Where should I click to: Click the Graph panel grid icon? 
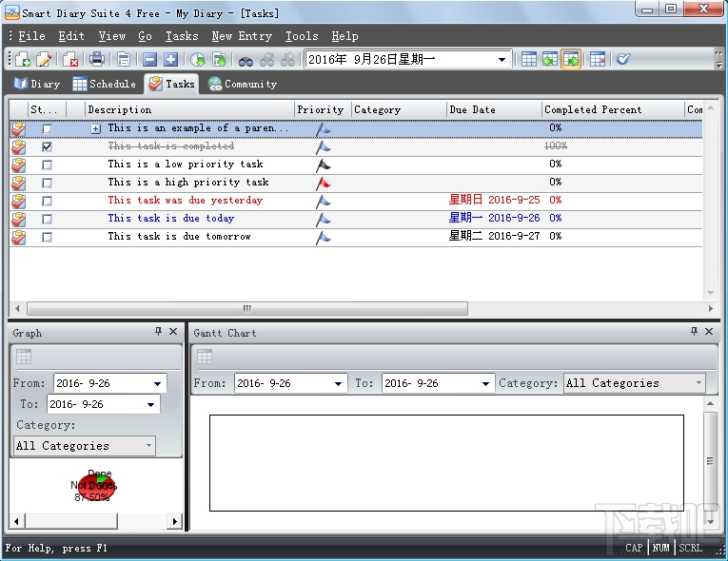[24, 357]
